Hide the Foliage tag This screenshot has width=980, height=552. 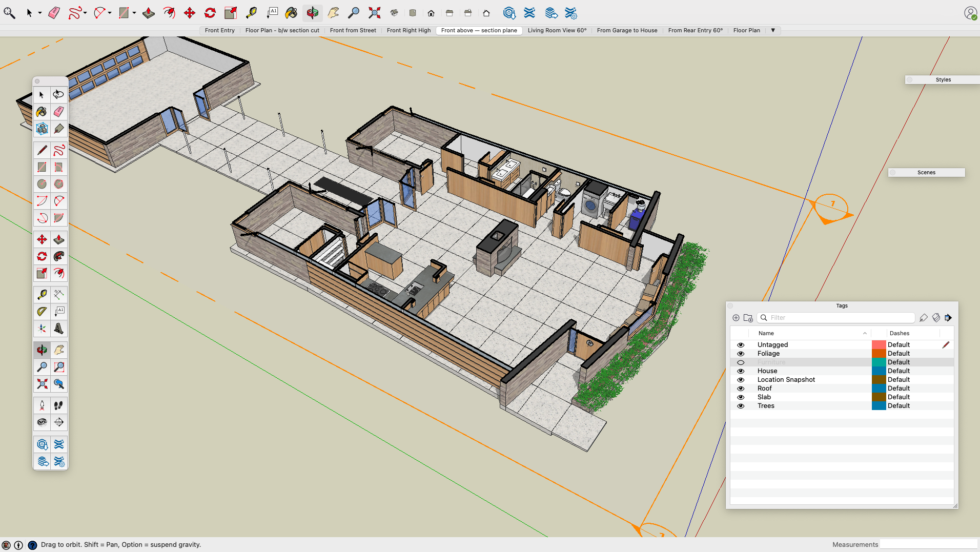coord(741,354)
